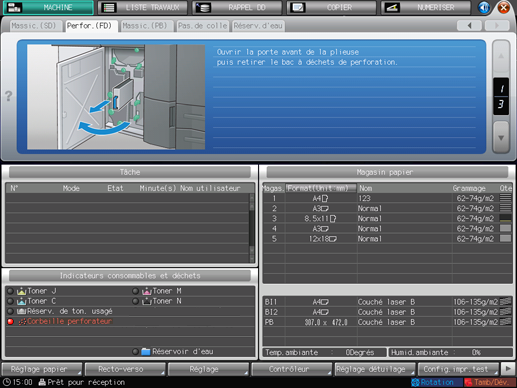Tap the speaker sound icon
517x388 pixels.
[x=484, y=7]
